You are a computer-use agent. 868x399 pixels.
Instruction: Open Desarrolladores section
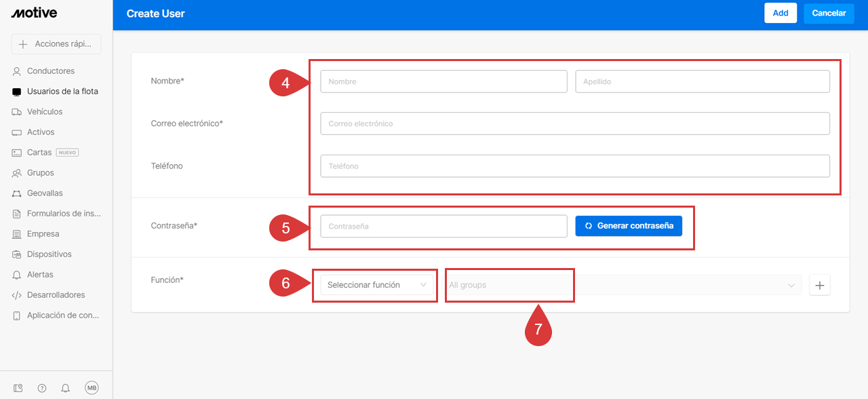tap(56, 295)
